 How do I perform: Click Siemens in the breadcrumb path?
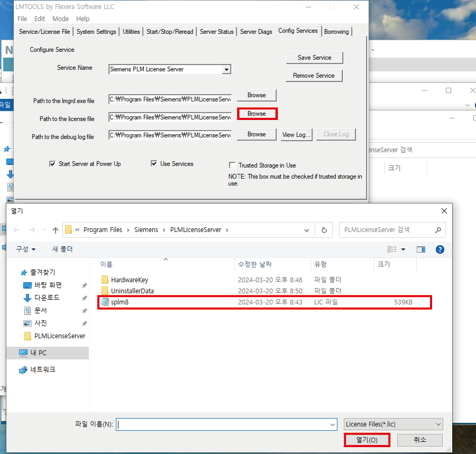point(146,230)
